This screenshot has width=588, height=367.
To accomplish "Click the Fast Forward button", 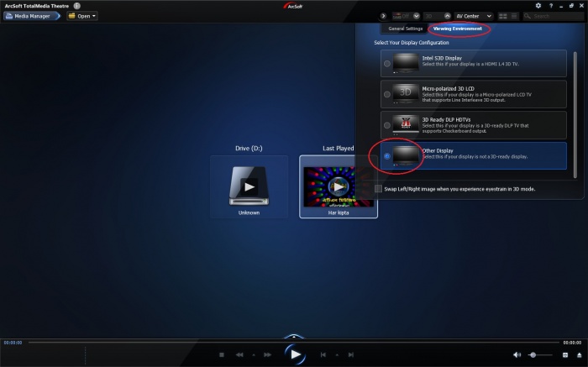I will pos(267,354).
